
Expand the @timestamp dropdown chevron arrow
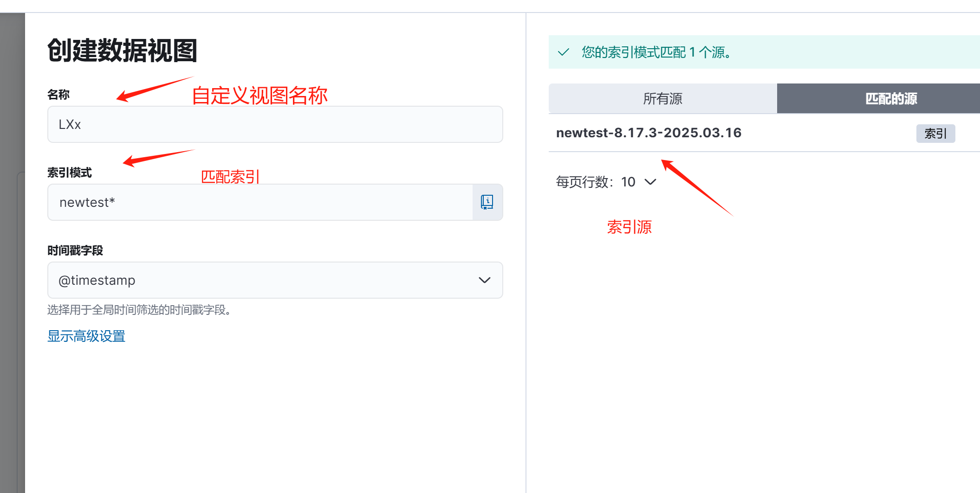pos(484,280)
